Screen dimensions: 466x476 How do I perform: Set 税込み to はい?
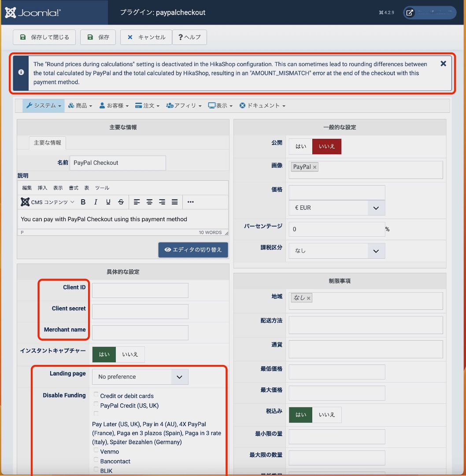click(301, 415)
